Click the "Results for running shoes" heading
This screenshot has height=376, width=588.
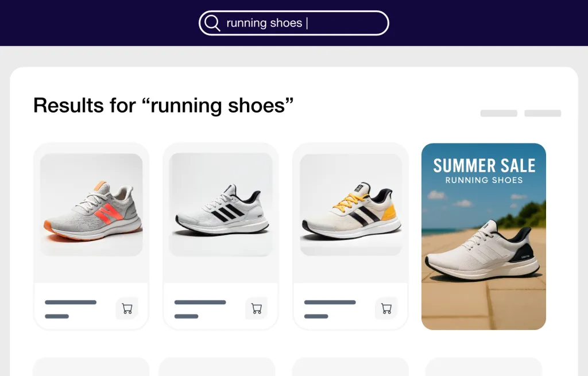pyautogui.click(x=164, y=106)
